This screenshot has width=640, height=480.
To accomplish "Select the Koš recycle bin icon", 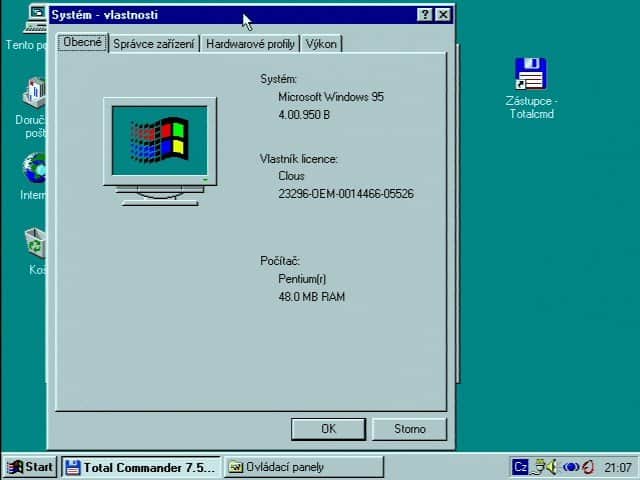I will pos(36,251).
